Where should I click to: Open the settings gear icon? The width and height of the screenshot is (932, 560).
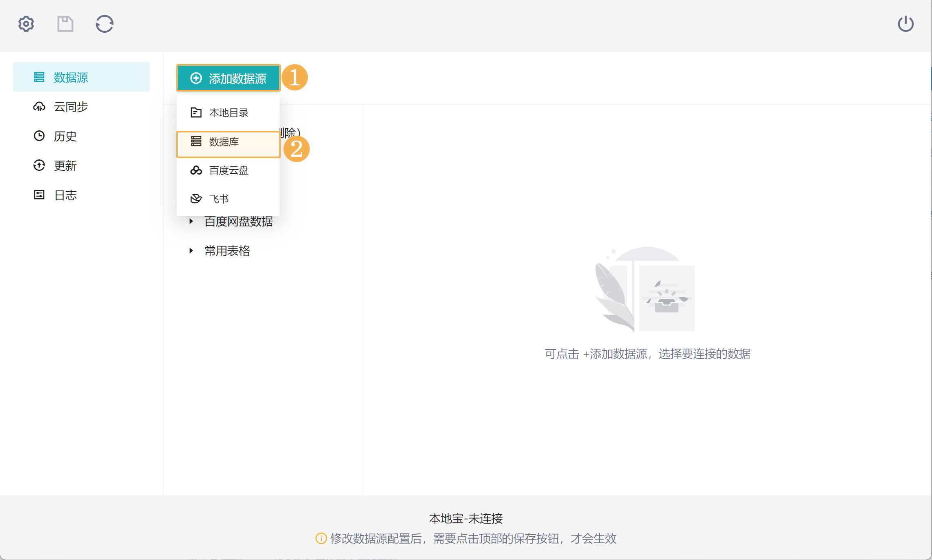click(25, 23)
